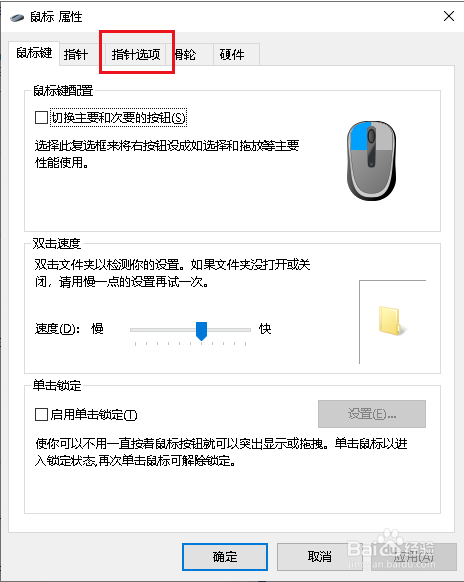Image resolution: width=464 pixels, height=582 pixels.
Task: Open the 指针 tab
Action: pyautogui.click(x=76, y=55)
